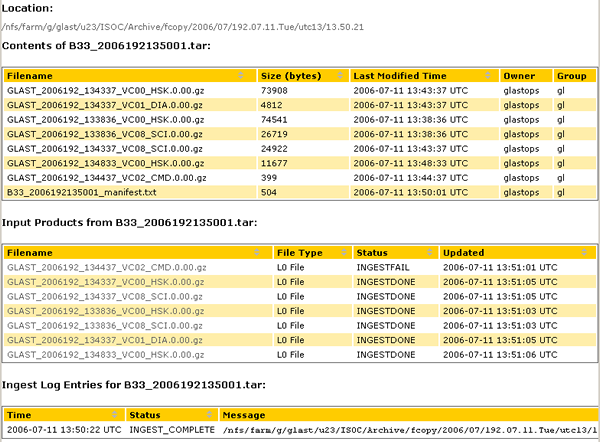The width and height of the screenshot is (600, 442).
Task: Sort Ingest Log by Time arrows
Action: pos(114,414)
